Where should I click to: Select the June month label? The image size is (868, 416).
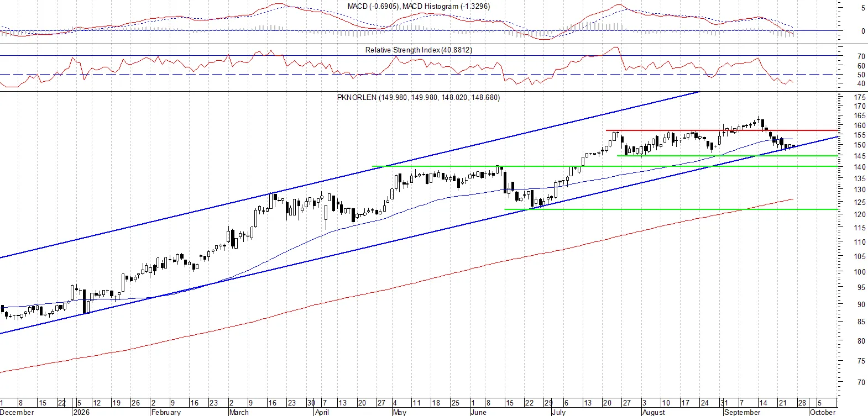pos(478,412)
